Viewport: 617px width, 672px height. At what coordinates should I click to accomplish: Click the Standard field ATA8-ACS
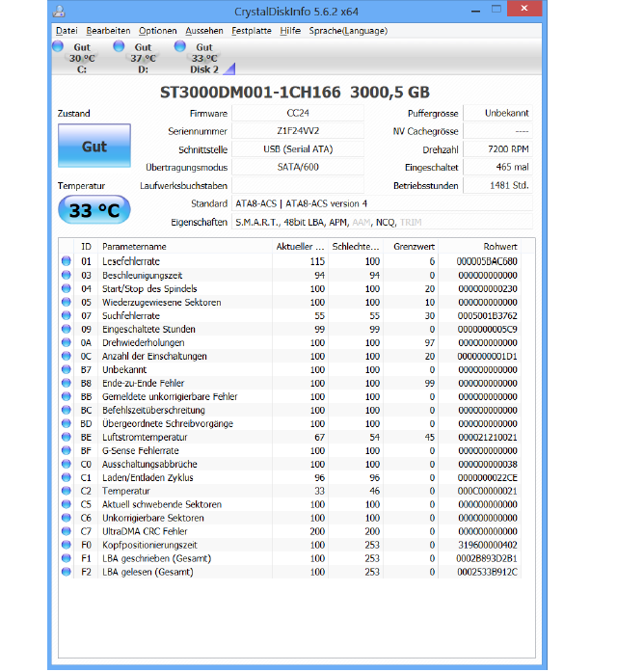point(382,203)
